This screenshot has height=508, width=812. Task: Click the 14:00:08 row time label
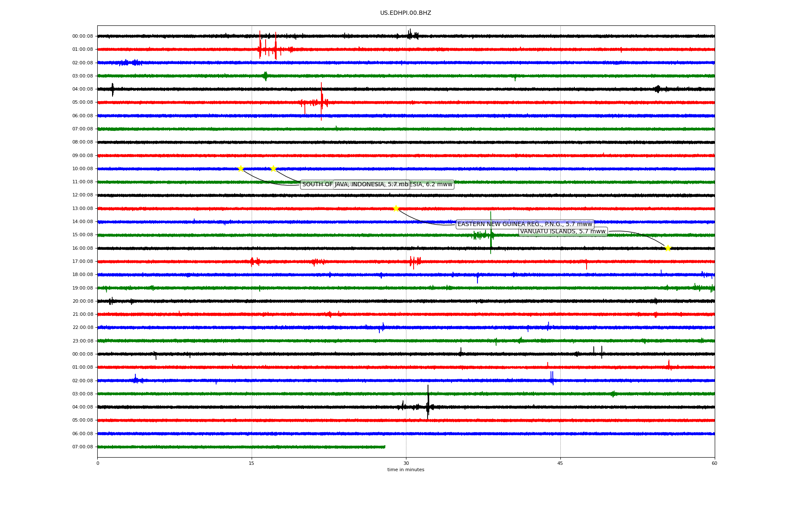click(x=82, y=222)
